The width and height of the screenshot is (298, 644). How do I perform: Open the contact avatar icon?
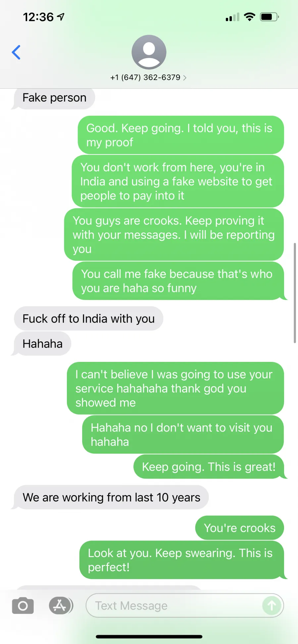[149, 52]
